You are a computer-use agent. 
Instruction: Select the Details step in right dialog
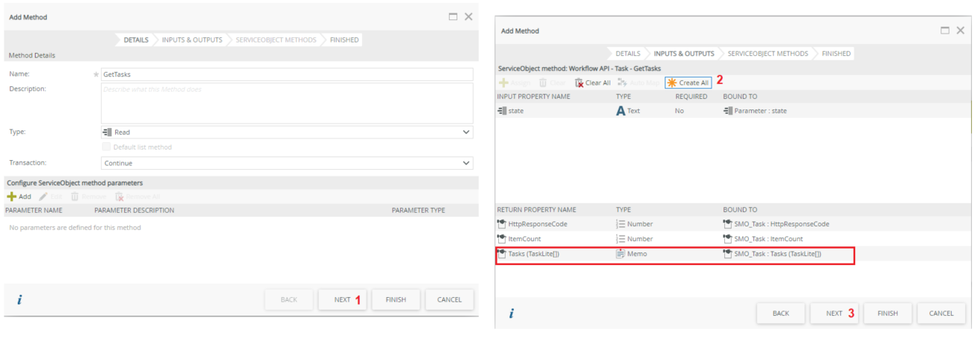point(628,54)
